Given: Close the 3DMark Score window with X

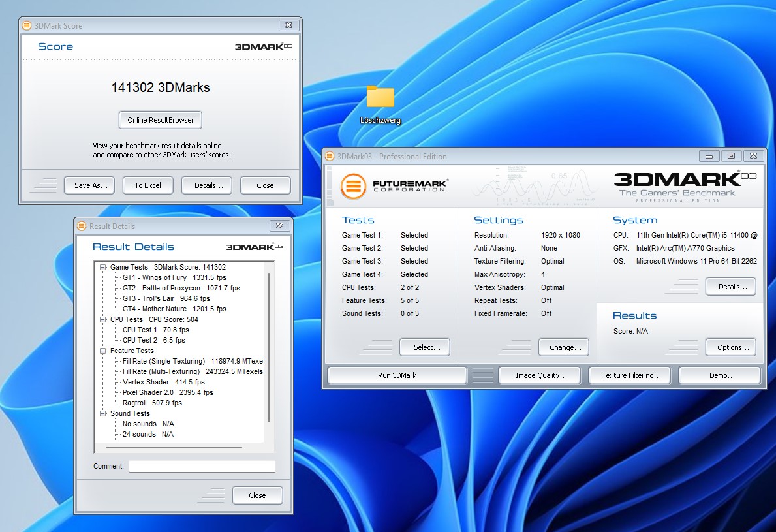Looking at the screenshot, I should pos(288,25).
